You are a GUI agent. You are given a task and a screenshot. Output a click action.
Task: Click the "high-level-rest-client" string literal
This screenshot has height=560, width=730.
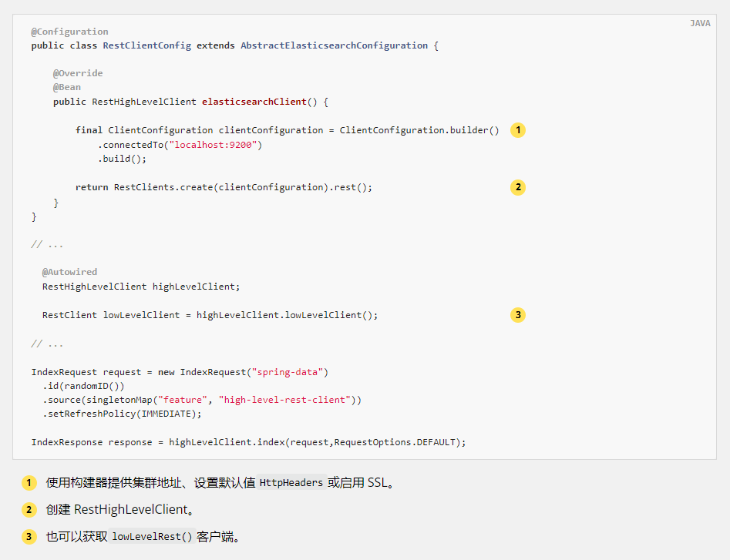tap(284, 400)
